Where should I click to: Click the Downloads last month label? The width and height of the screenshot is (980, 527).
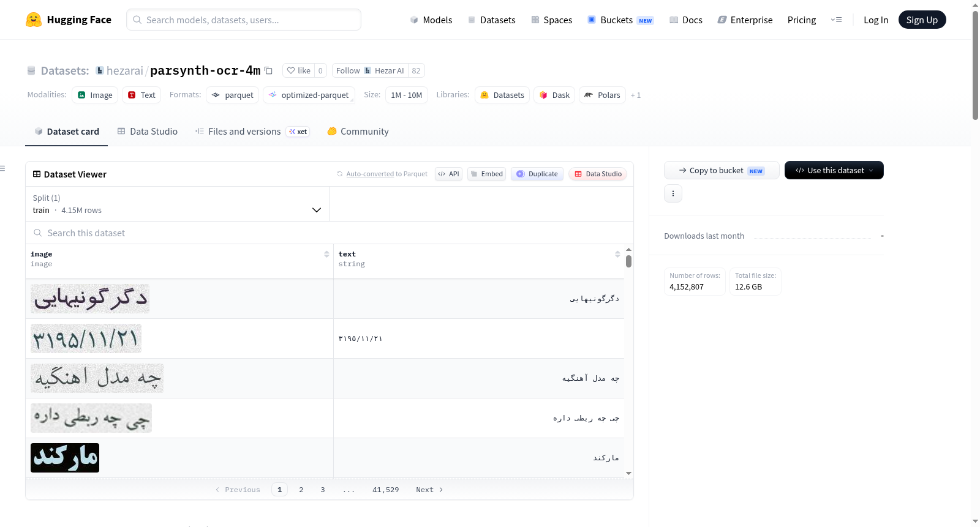(x=704, y=236)
